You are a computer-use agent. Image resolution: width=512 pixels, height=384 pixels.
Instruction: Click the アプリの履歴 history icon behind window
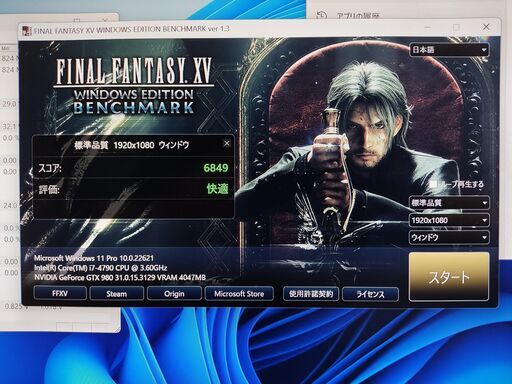tap(321, 15)
